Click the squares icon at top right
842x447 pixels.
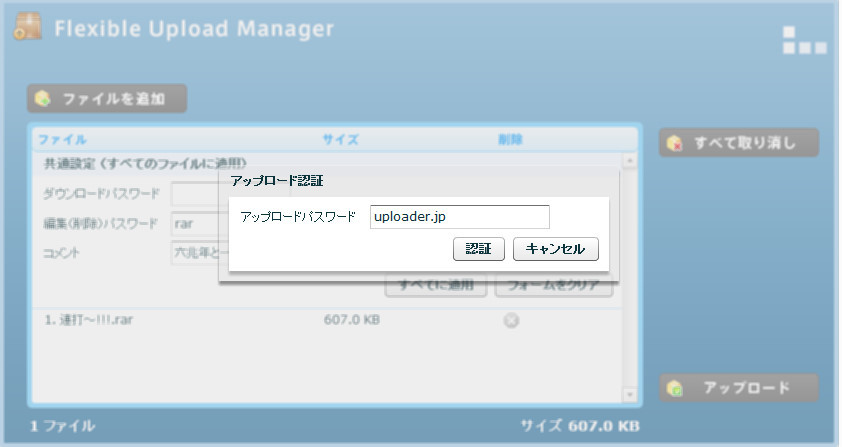tap(804, 40)
